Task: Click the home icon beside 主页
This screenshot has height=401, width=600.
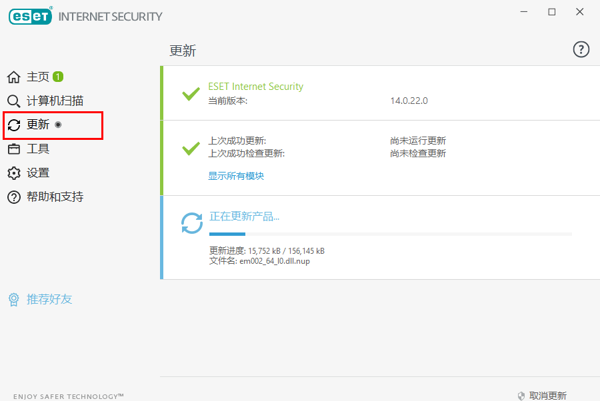Action: coord(14,77)
